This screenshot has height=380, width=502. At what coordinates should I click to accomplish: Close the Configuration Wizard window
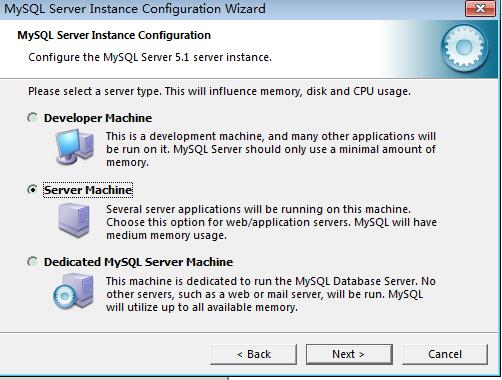click(x=480, y=8)
